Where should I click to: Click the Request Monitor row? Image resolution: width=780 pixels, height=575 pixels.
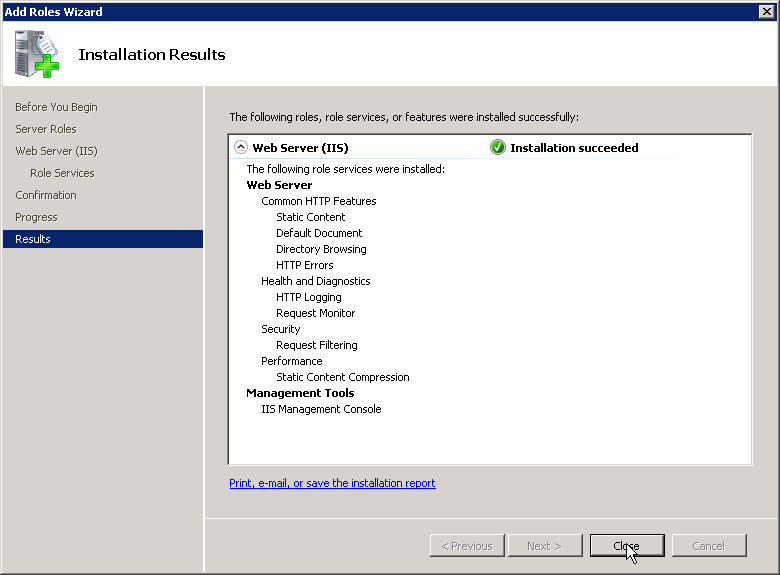pyautogui.click(x=315, y=313)
